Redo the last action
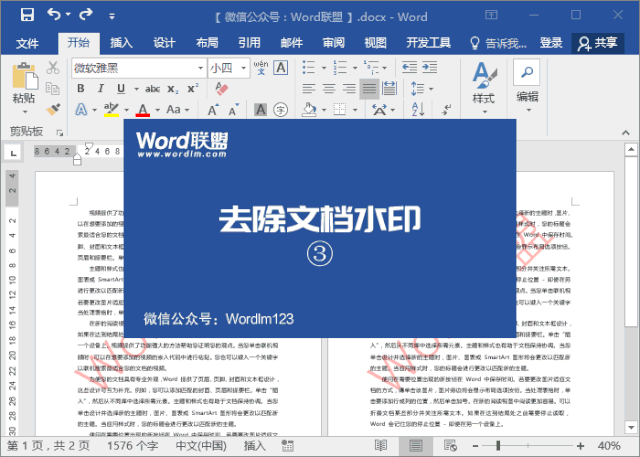This screenshot has width=640, height=457. tap(86, 15)
